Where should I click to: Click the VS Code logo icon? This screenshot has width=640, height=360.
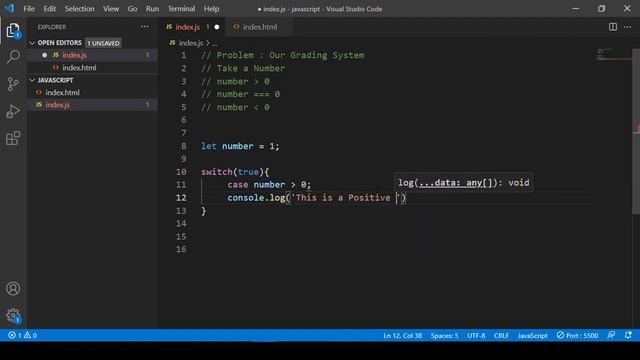9,8
